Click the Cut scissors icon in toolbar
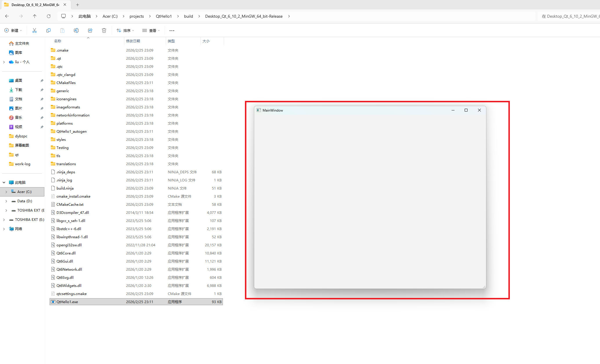This screenshot has width=600, height=364. tap(34, 30)
